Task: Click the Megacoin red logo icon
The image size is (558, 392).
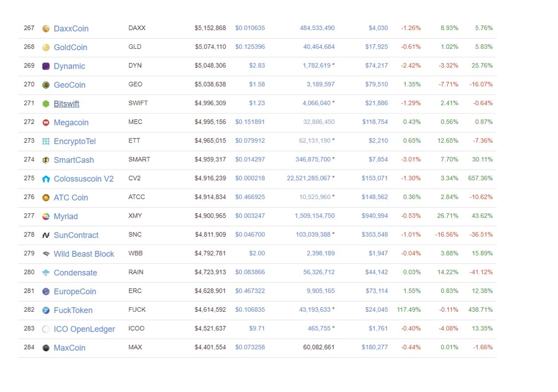Action: [x=46, y=122]
